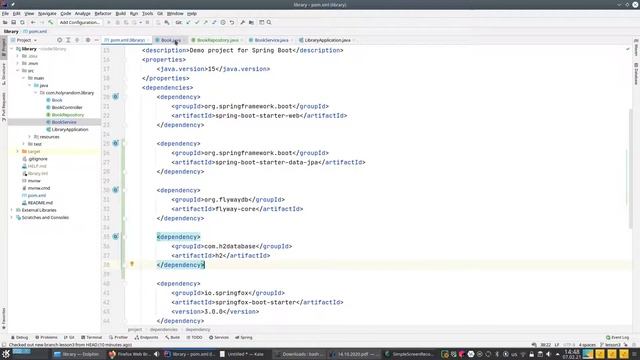
Task: Expand the target folder
Action: (18, 151)
